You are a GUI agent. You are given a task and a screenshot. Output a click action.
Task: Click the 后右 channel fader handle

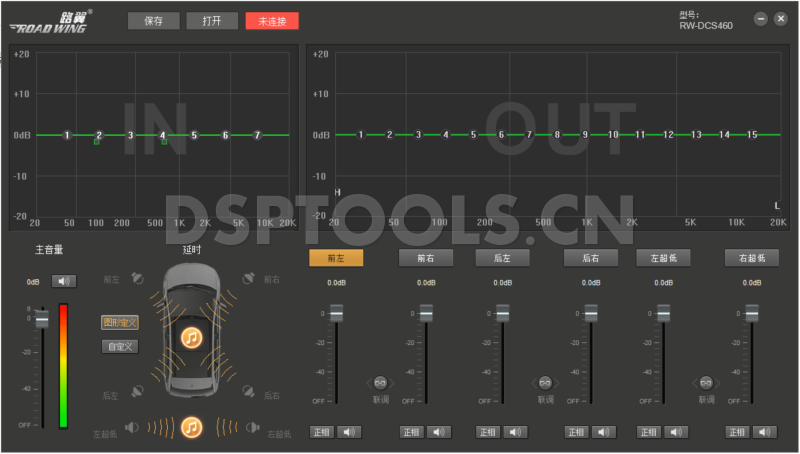point(591,313)
